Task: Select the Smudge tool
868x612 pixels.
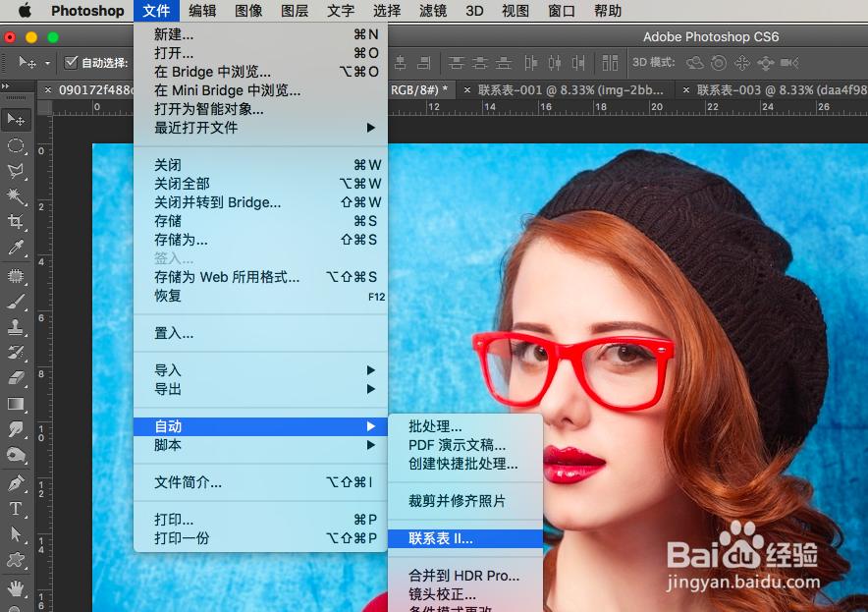Action: pyautogui.click(x=16, y=428)
